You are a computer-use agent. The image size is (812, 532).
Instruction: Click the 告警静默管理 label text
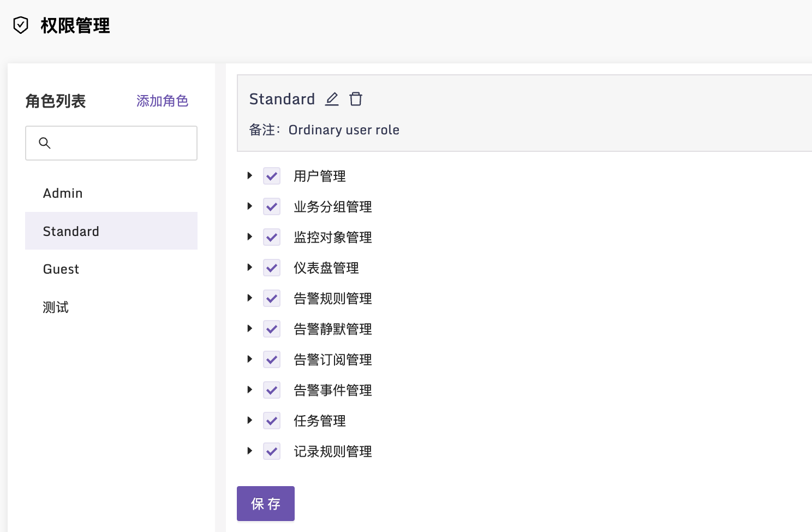tap(333, 329)
